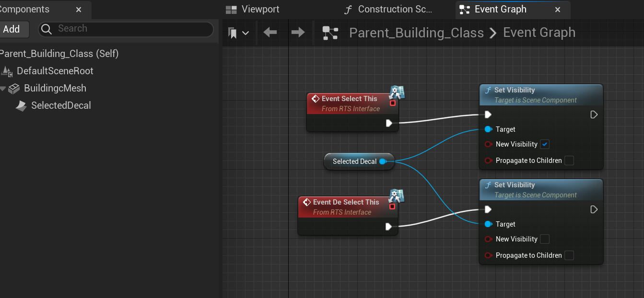Click upper Set Visibility Target pin
Viewport: 644px width, 298px height.
click(488, 129)
